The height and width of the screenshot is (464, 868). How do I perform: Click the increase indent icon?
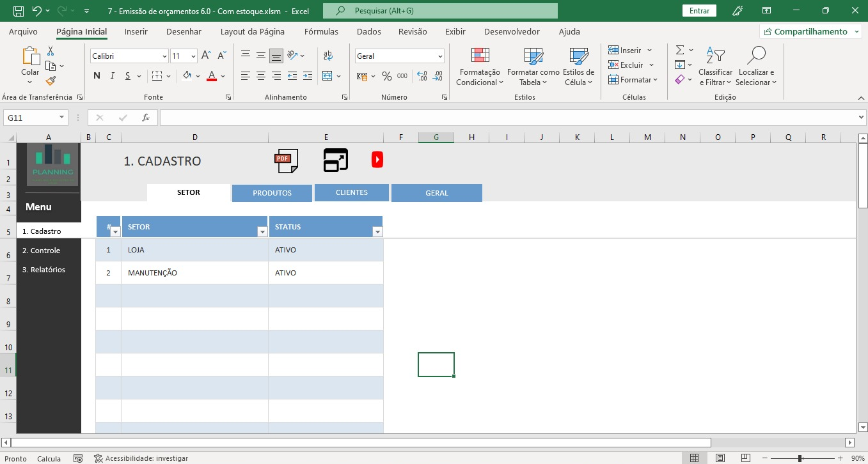pyautogui.click(x=308, y=76)
